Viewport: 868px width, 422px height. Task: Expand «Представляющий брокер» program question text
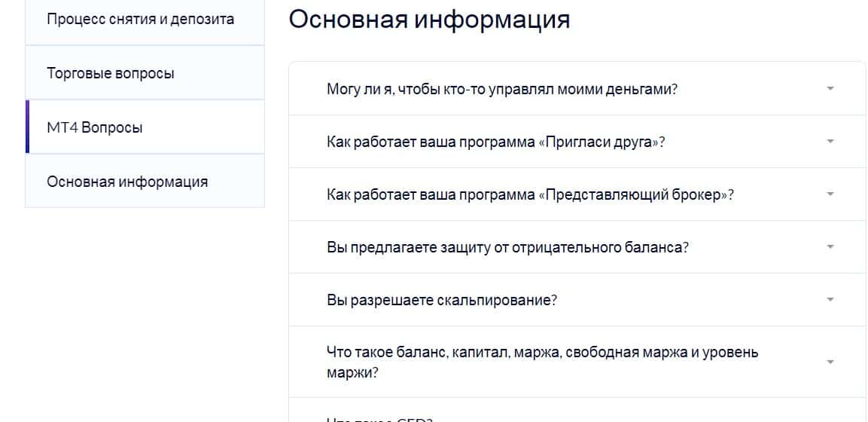pos(530,194)
